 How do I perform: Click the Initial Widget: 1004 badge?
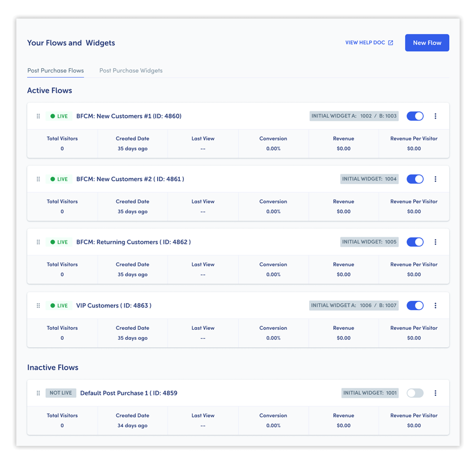click(x=369, y=179)
